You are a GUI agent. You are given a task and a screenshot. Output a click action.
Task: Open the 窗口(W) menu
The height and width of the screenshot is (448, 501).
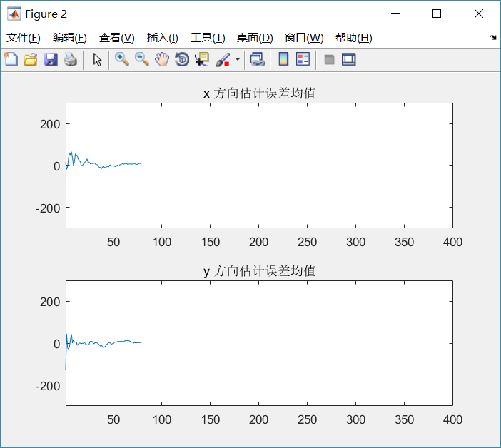304,38
